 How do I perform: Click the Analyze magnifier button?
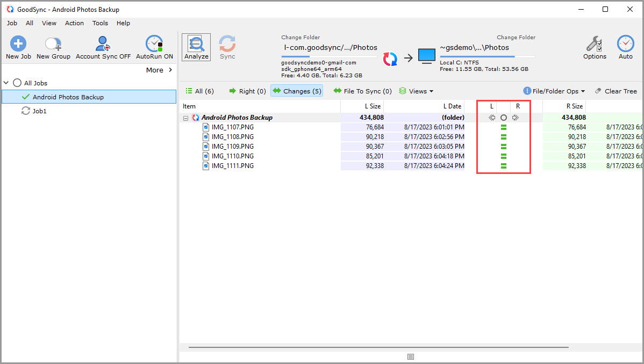[x=196, y=47]
